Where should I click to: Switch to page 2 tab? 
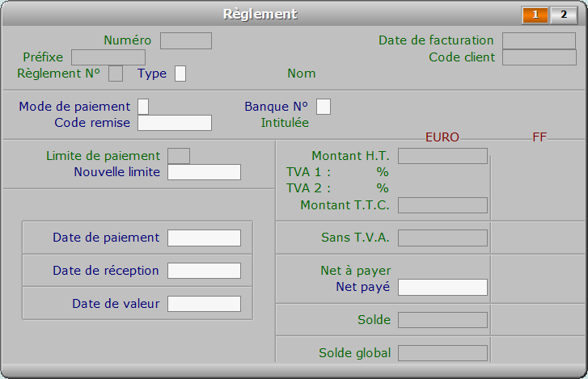tap(563, 15)
